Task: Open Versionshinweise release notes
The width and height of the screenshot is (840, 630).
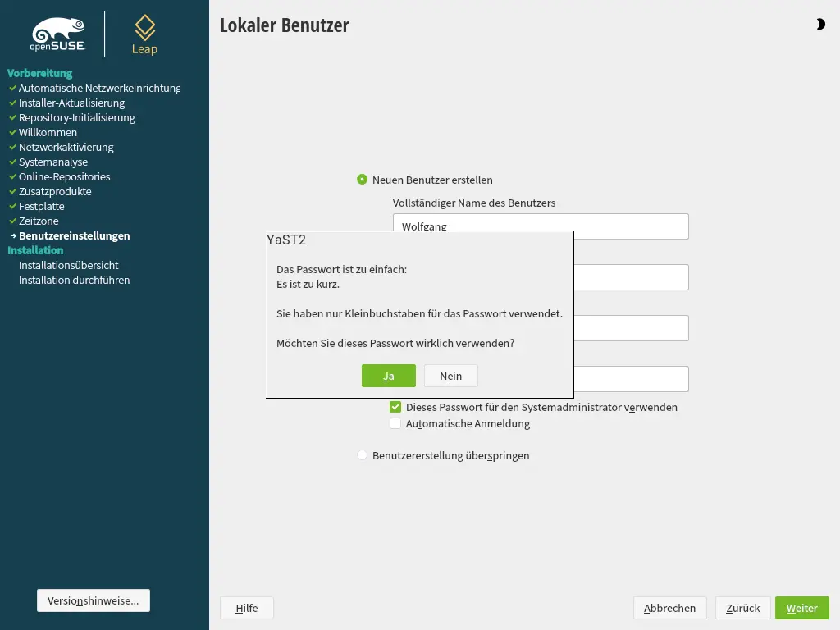Action: (x=94, y=600)
